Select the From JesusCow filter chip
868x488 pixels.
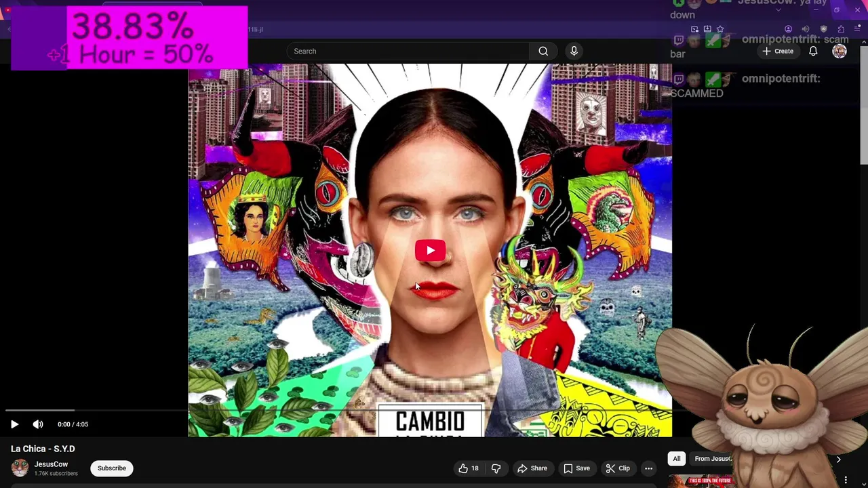point(712,459)
